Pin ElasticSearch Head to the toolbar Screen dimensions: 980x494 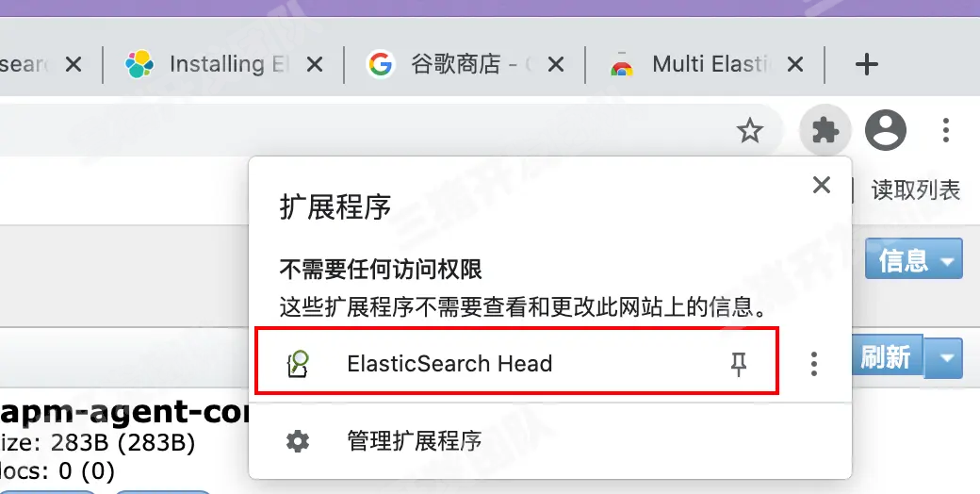coord(738,363)
